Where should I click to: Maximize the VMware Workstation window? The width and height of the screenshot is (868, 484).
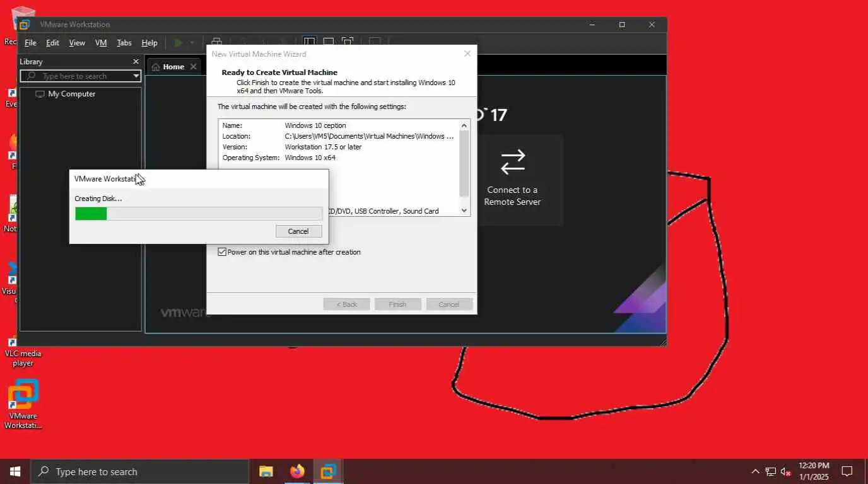622,25
